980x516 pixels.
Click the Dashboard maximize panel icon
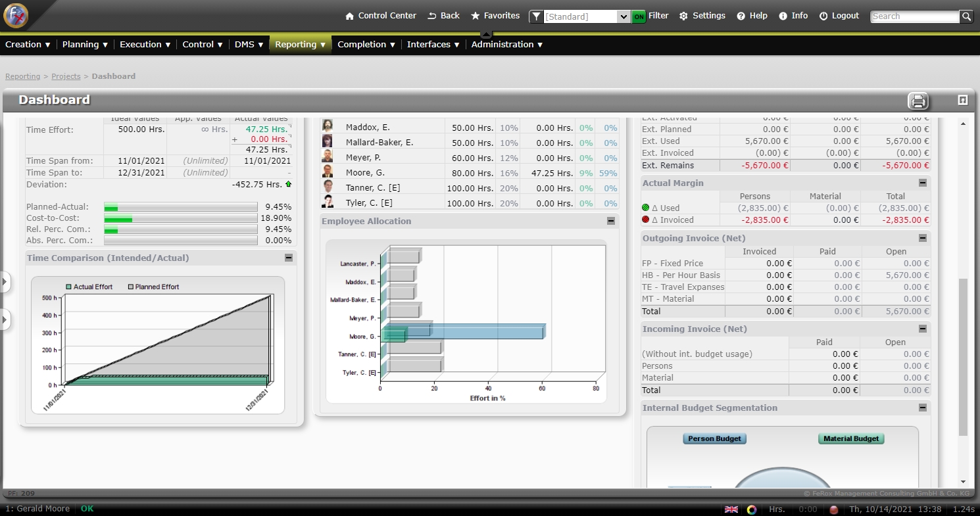(963, 100)
